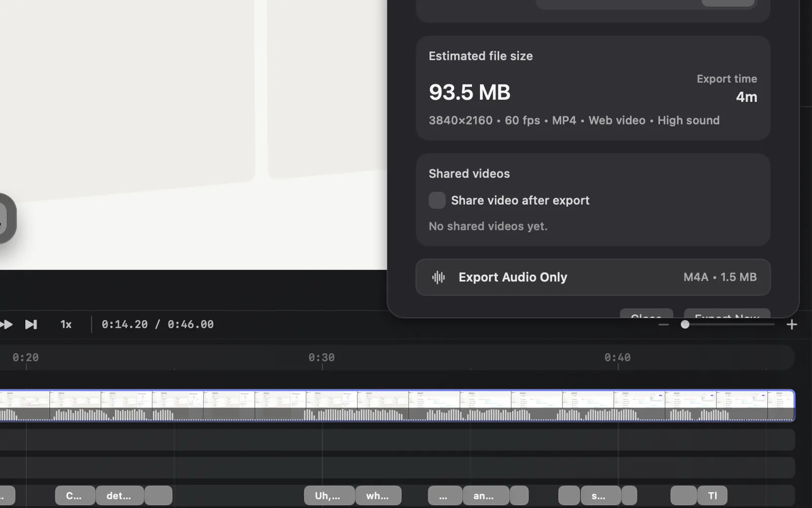812x508 pixels.
Task: Click the 3840×2160 export settings summary
Action: 574,120
